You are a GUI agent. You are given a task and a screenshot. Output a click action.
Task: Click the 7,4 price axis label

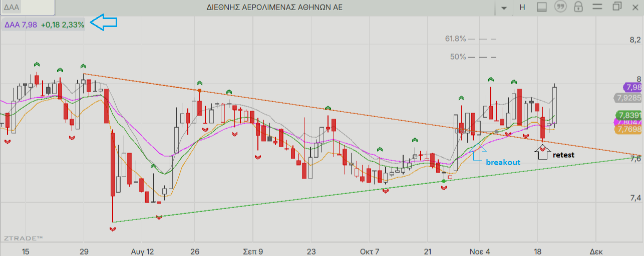[634, 198]
